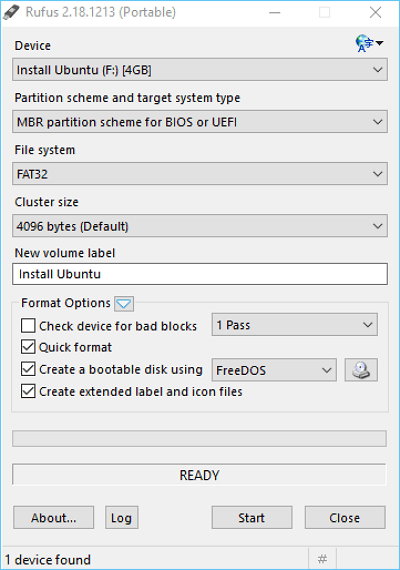Minimize the Rufus window
This screenshot has height=570, width=400.
pyautogui.click(x=275, y=13)
